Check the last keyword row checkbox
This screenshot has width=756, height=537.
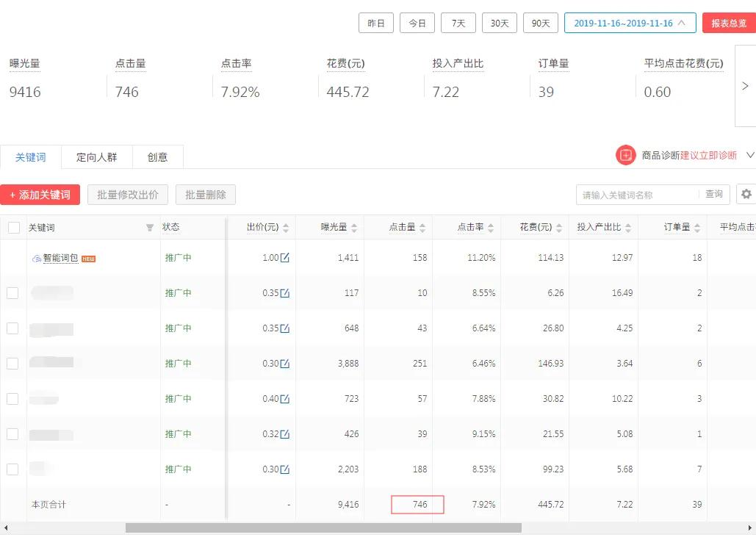[12, 468]
